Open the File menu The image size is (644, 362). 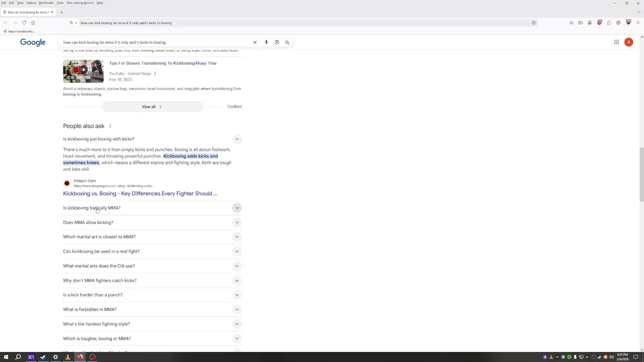pyautogui.click(x=4, y=3)
